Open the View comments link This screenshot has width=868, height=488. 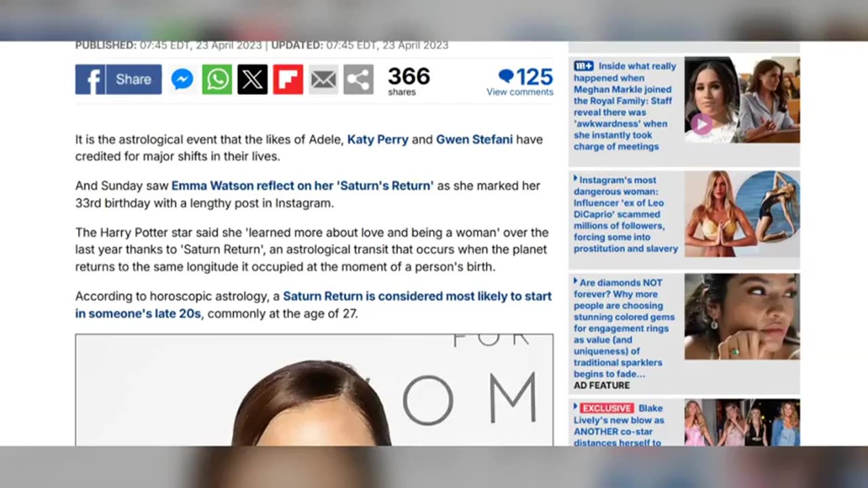pos(519,92)
